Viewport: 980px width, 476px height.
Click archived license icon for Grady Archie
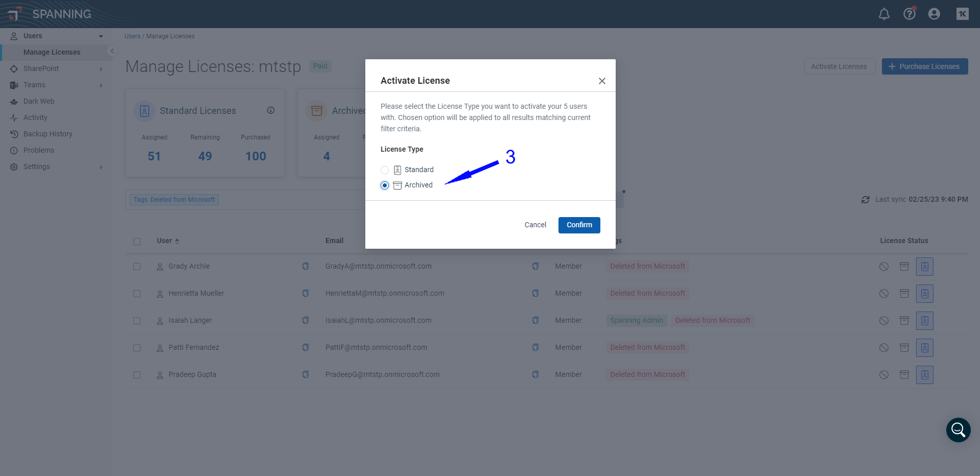point(904,267)
